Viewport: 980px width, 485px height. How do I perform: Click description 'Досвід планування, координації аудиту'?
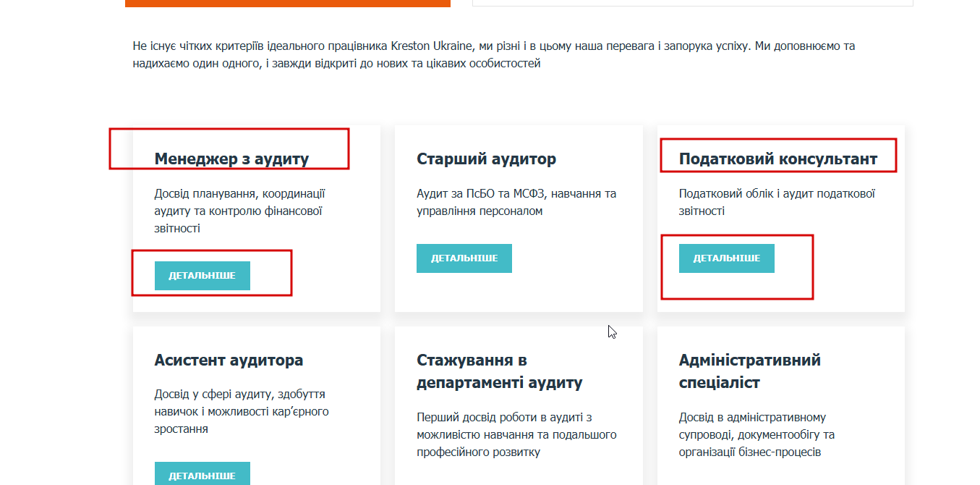tap(239, 211)
